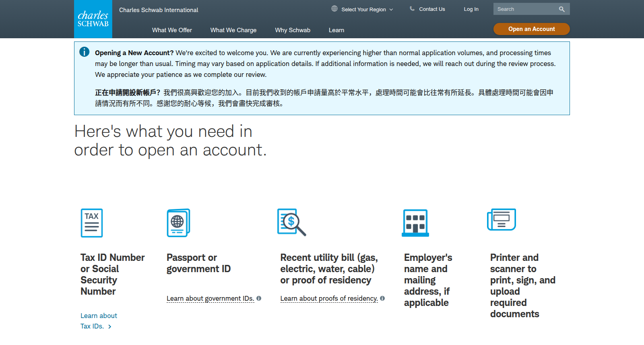Expand the Select Your Region dropdown
Viewport: 644px width, 345px height.
[367, 9]
